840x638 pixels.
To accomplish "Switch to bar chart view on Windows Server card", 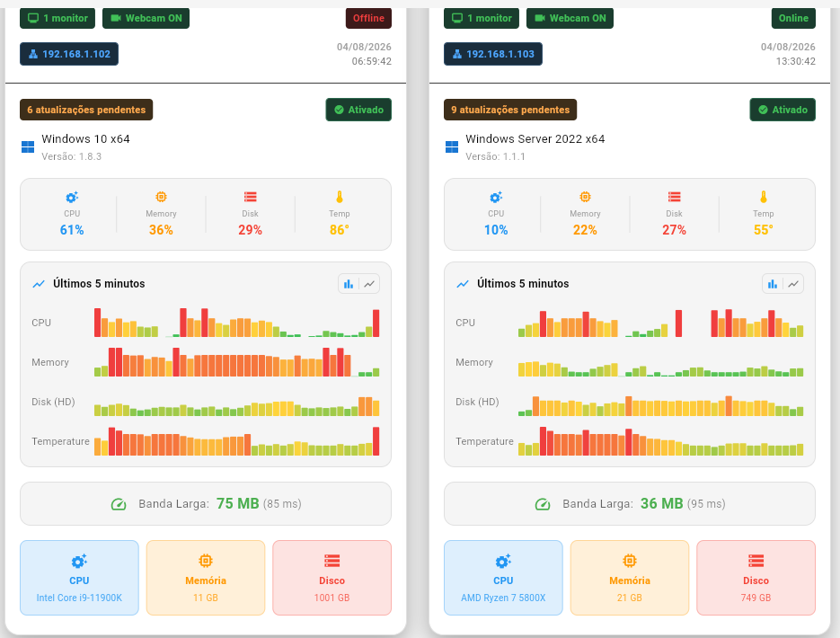I will click(x=773, y=284).
